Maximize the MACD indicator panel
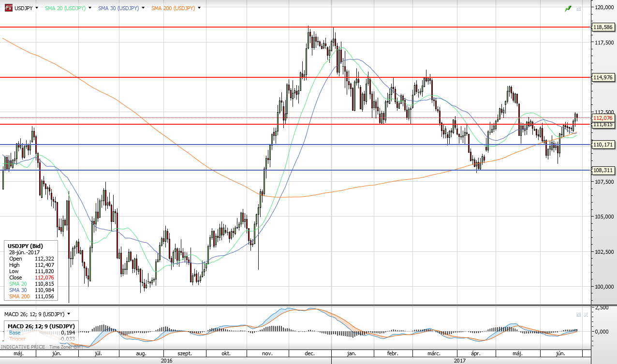617x364 pixels. pos(578,314)
